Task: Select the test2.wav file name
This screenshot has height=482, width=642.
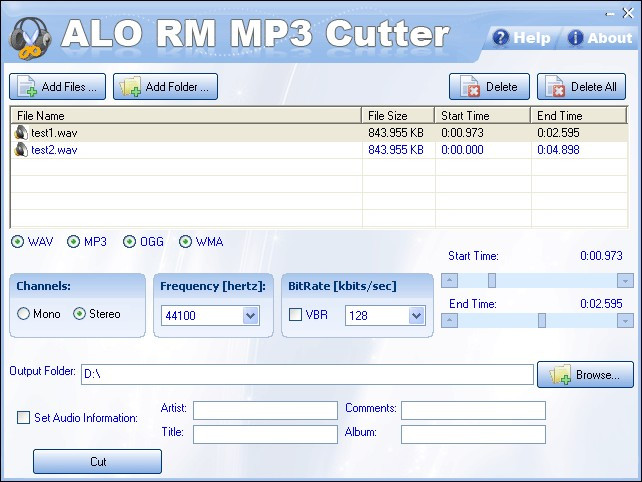Action: click(x=54, y=150)
